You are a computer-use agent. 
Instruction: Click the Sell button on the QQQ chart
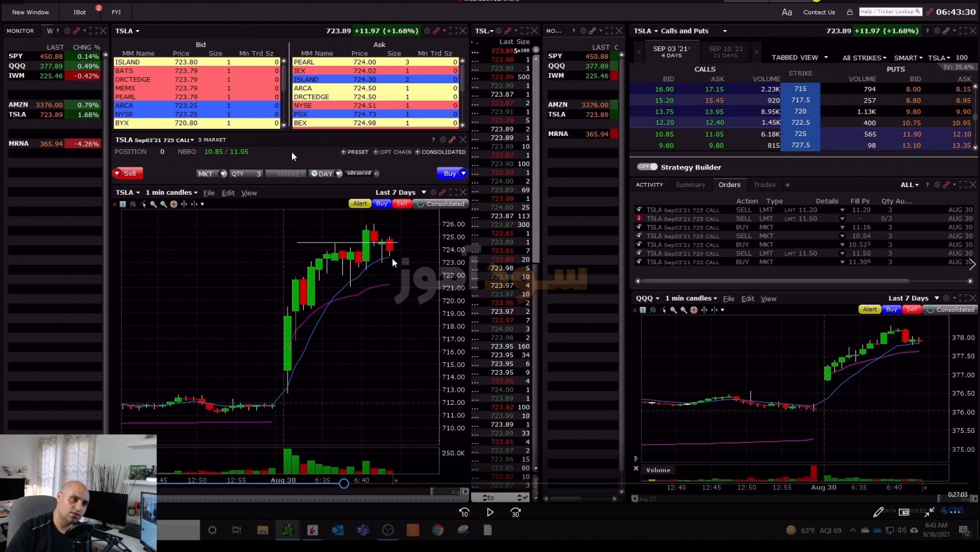point(911,309)
